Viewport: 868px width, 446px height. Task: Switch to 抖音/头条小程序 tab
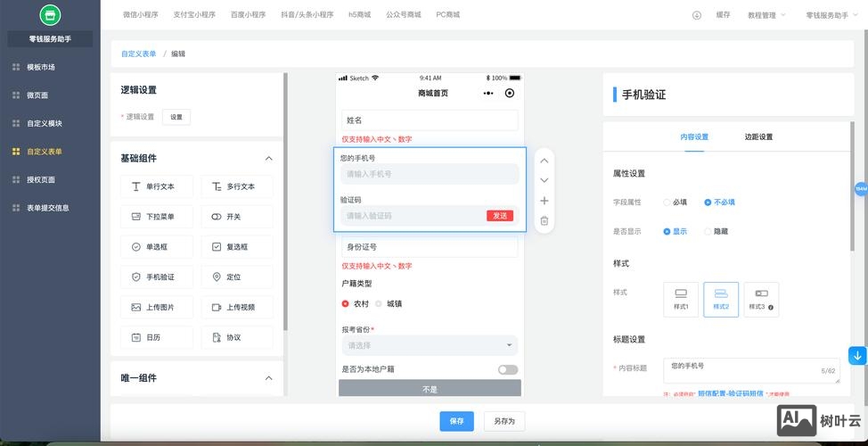[x=307, y=15]
